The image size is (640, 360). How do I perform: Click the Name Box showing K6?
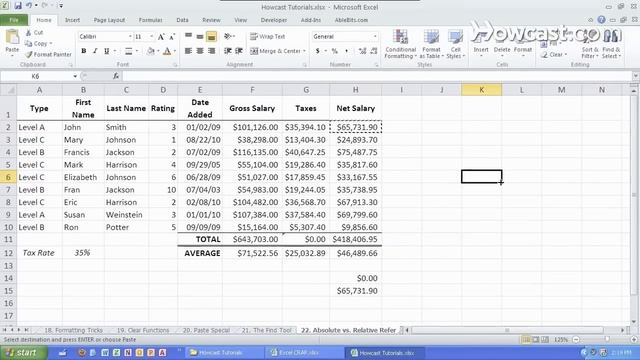tap(36, 76)
